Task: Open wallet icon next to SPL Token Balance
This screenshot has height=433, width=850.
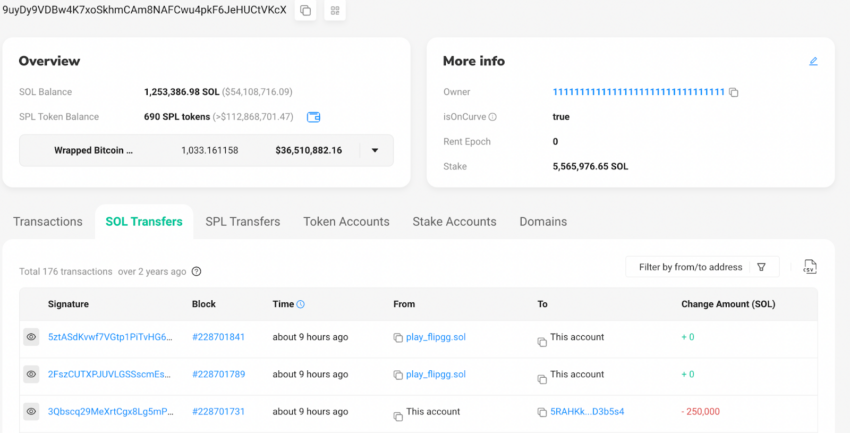Action: (313, 117)
